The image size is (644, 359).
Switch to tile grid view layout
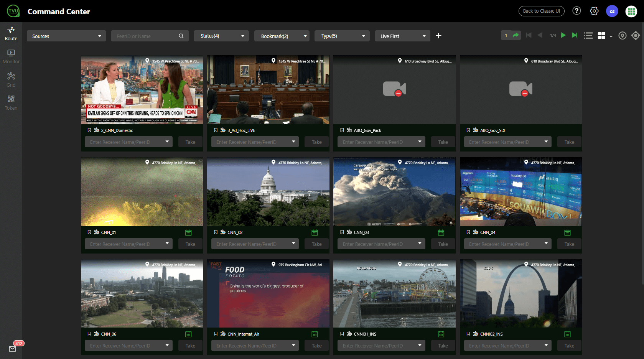pos(601,36)
